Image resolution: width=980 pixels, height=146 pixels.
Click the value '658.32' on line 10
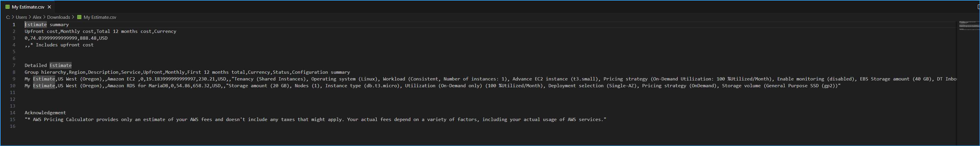click(201, 86)
